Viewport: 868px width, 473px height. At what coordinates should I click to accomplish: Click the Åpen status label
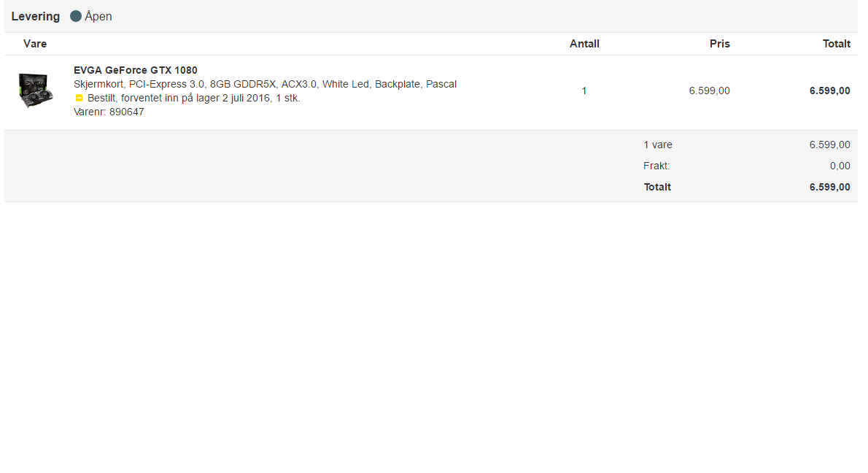tap(98, 16)
